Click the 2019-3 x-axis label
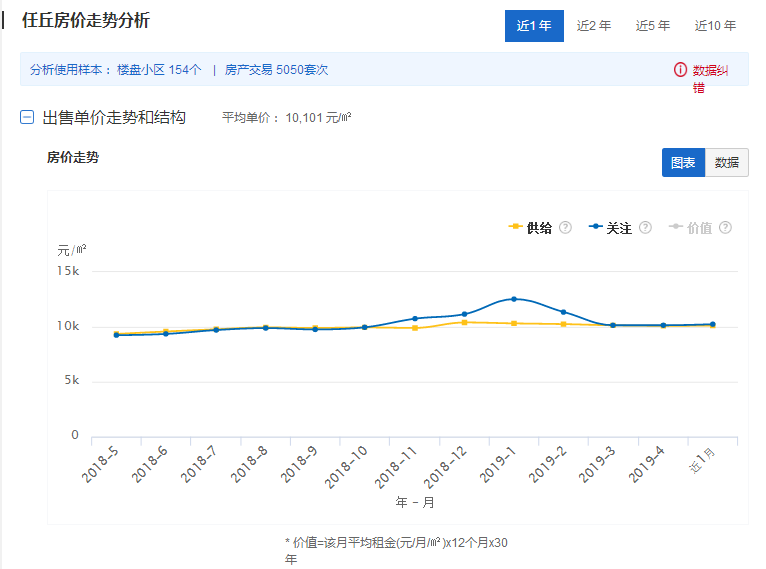766x569 pixels. click(x=596, y=464)
